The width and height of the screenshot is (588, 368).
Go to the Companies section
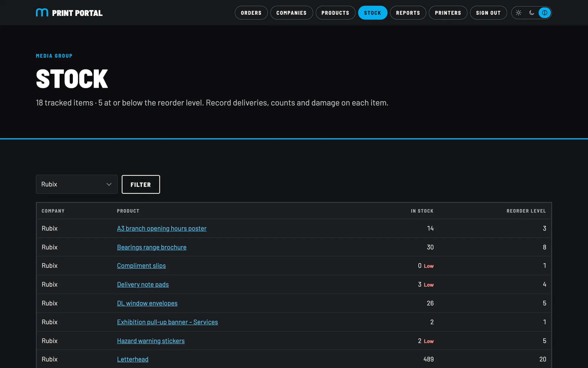click(291, 13)
